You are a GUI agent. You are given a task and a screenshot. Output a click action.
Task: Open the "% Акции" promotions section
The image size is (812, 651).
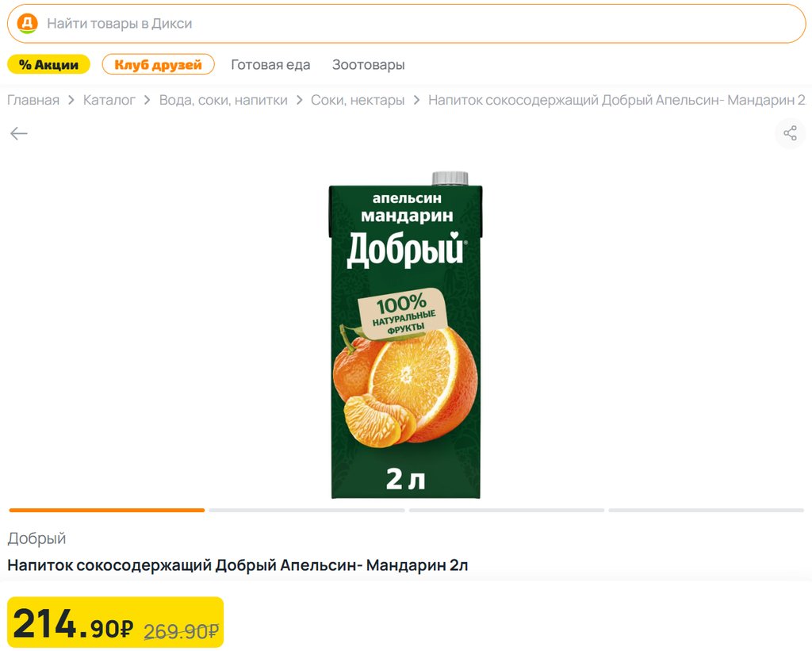click(48, 64)
